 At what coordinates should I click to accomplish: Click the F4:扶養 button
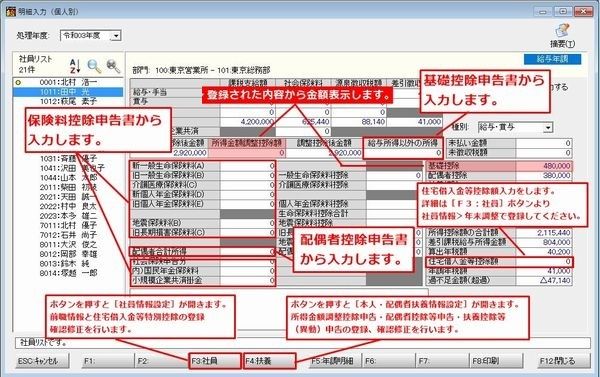tap(269, 361)
